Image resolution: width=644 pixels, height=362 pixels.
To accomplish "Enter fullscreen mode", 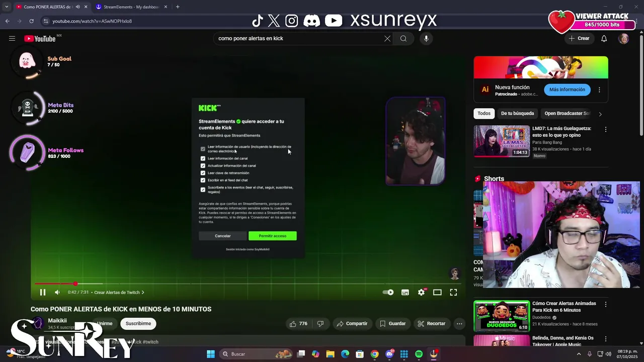I will click(453, 292).
